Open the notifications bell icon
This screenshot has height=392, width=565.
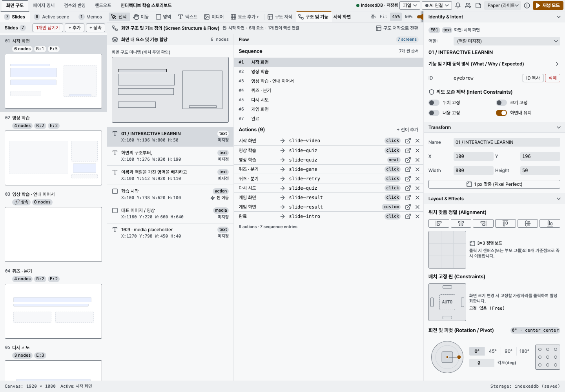click(458, 5)
